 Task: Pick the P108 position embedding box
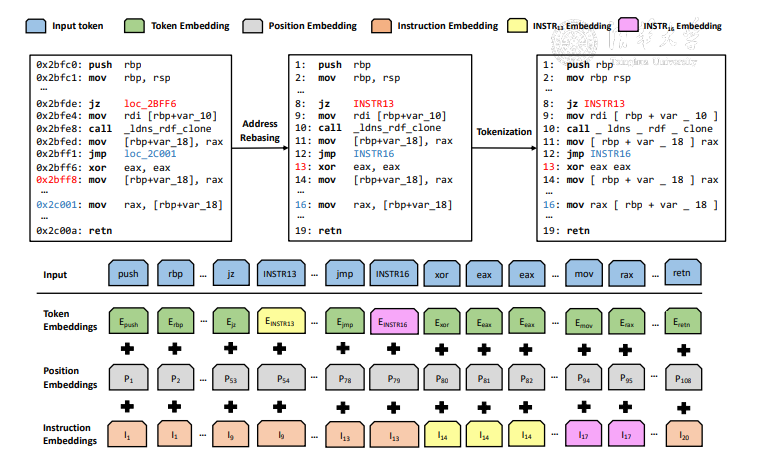683,377
